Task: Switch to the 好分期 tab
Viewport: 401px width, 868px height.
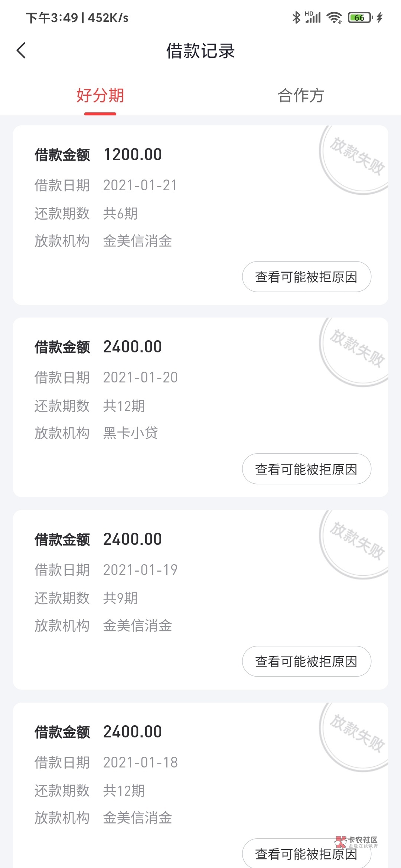Action: (x=100, y=96)
